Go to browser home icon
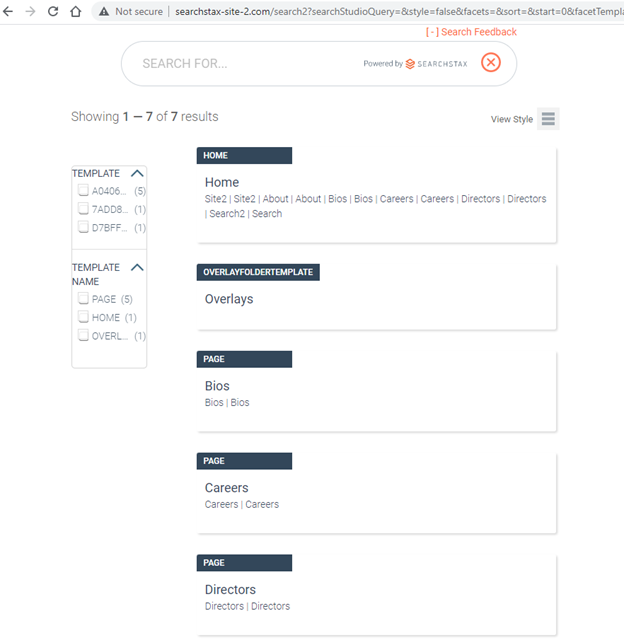Viewport: 624px width, 640px height. [76, 11]
